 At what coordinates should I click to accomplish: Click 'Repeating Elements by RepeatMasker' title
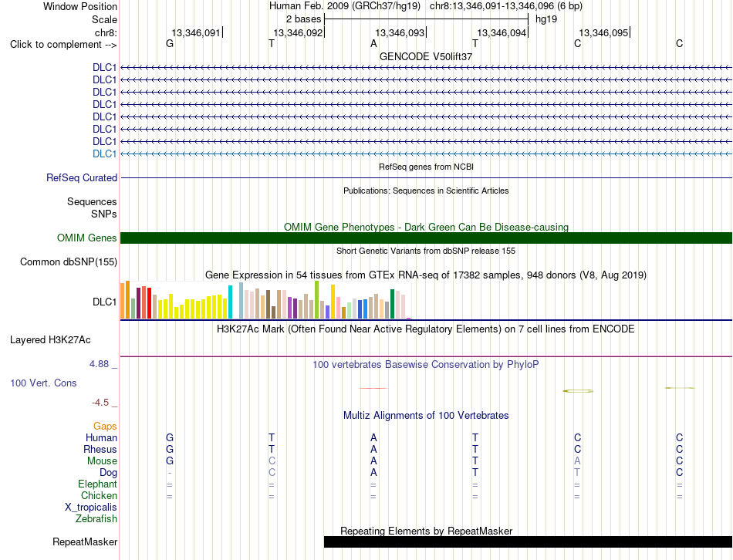(427, 531)
